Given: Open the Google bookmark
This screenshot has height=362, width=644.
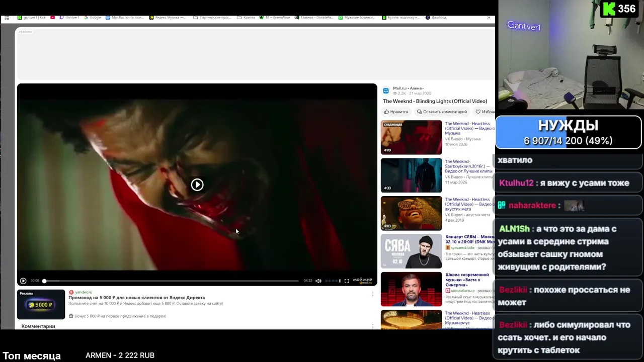Looking at the screenshot, I should pos(93,18).
